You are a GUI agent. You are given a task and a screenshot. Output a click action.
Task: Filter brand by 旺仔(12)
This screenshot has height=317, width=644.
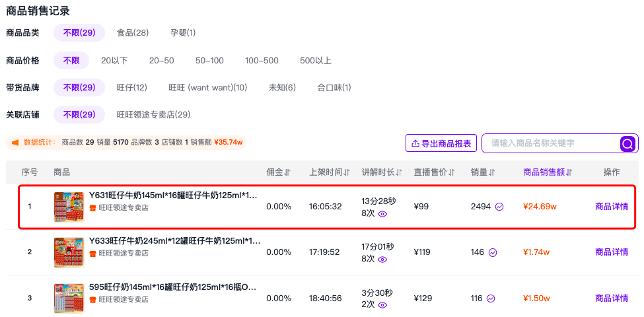[132, 87]
